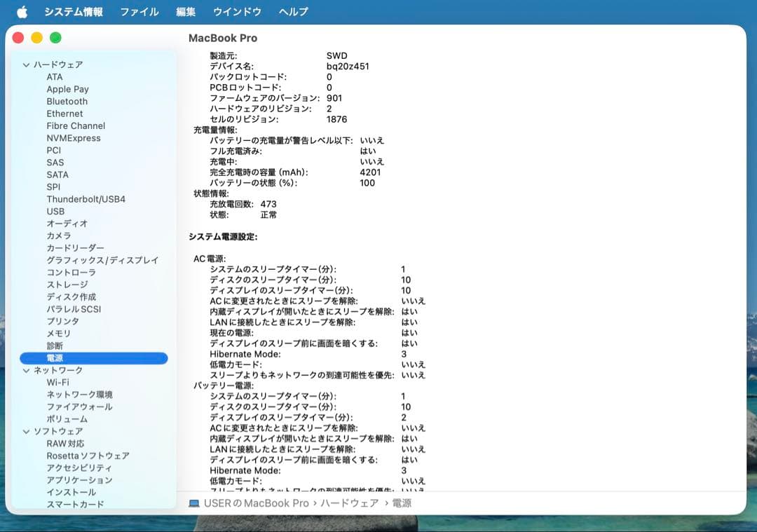Collapse the ネットワーク section chevron
Image resolution: width=757 pixels, height=532 pixels.
point(26,370)
